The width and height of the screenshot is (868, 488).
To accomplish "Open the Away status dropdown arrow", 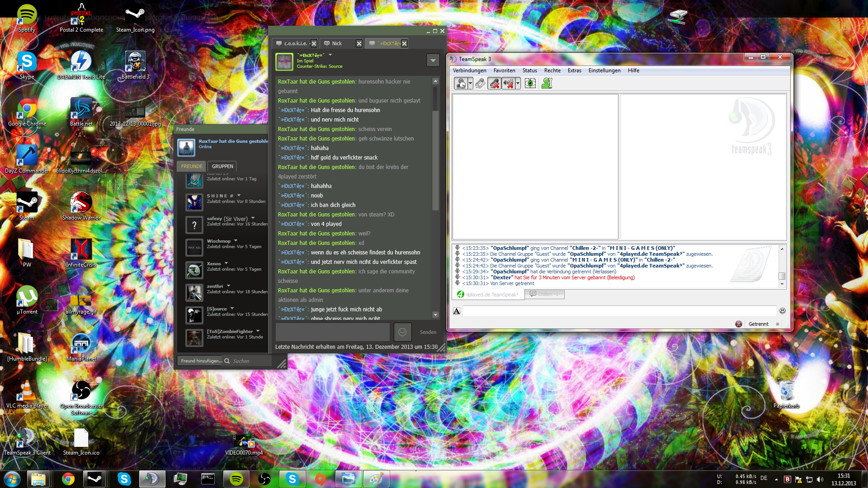I will [x=470, y=83].
